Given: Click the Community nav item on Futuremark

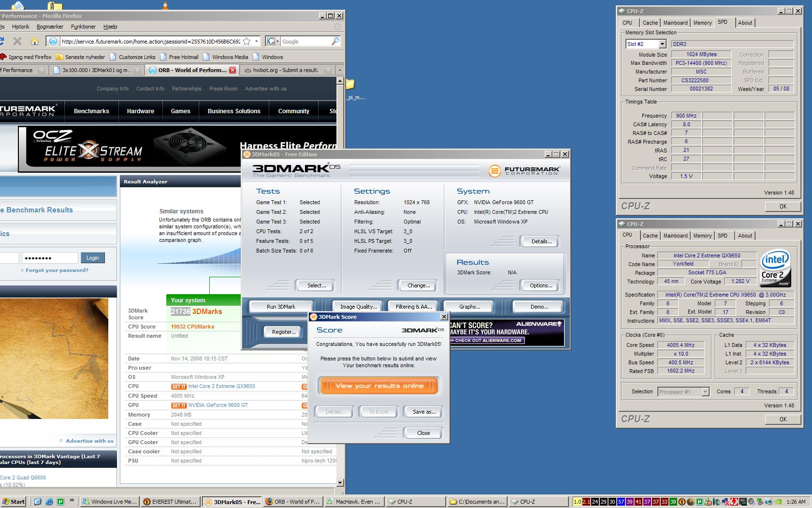Looking at the screenshot, I should 294,111.
